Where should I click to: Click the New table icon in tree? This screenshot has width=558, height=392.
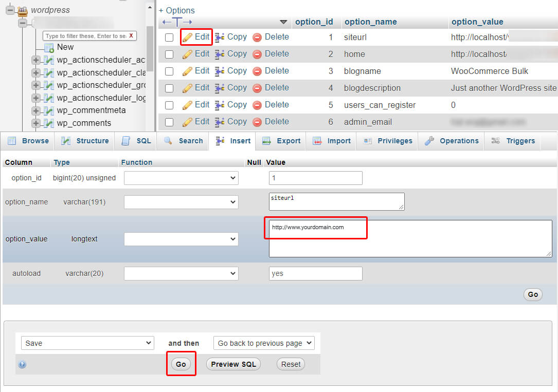[x=49, y=47]
